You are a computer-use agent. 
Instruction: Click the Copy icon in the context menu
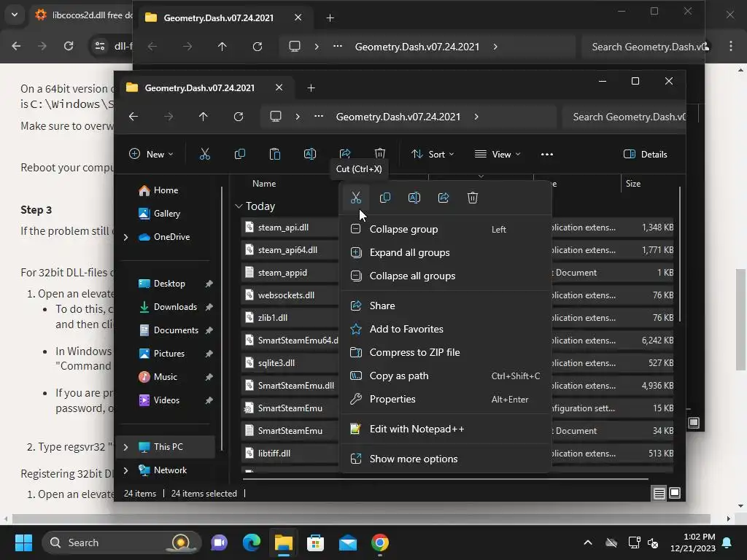[385, 198]
